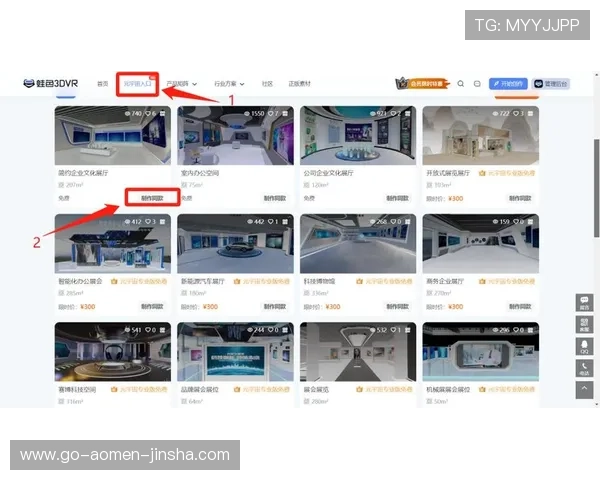Show QR code for 开放式展览展厅
The width and height of the screenshot is (600, 480).
pos(530,114)
